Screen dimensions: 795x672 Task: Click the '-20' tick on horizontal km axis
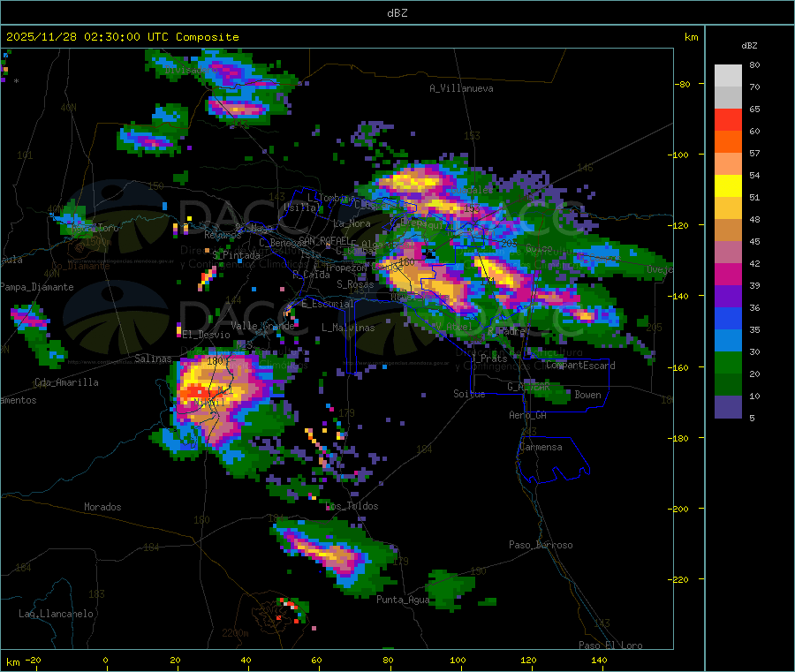click(x=34, y=660)
